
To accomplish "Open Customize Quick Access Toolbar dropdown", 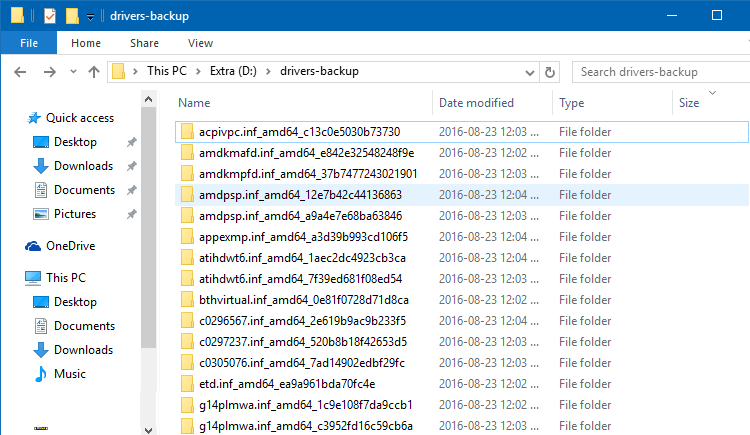I will coord(90,17).
